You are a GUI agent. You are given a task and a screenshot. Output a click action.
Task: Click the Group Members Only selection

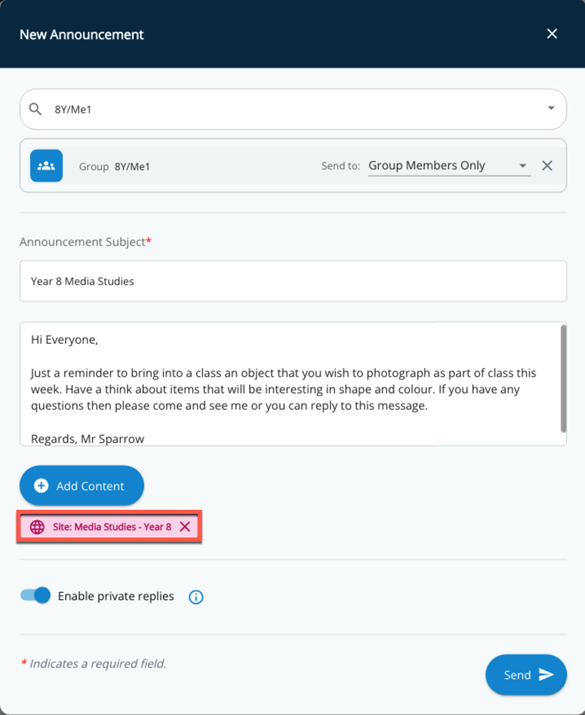[427, 165]
